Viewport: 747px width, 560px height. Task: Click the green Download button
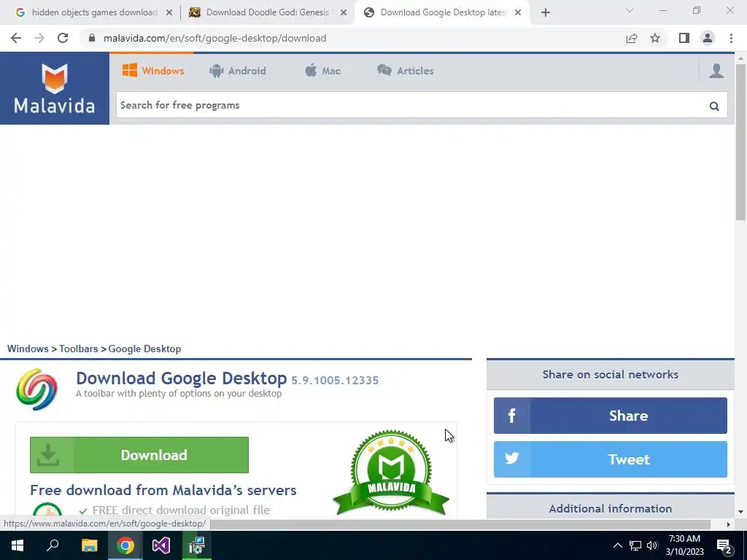[x=139, y=455]
